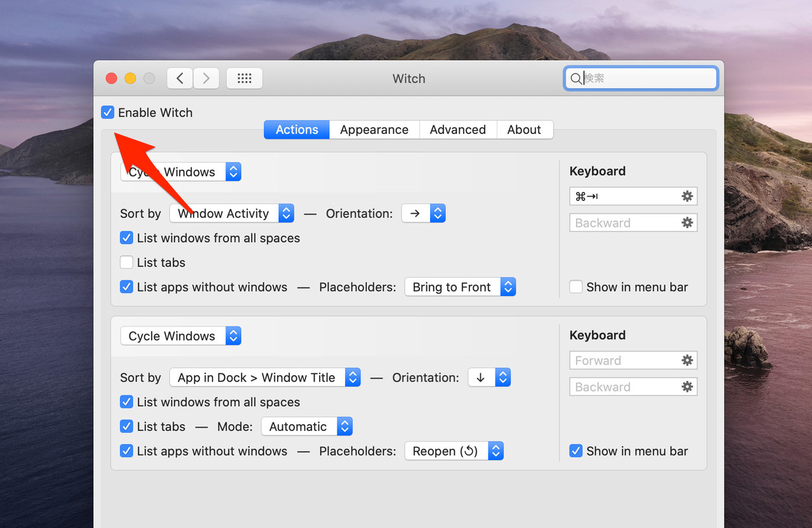
Task: Click gear icon in second panel's Backward field
Action: (x=687, y=387)
